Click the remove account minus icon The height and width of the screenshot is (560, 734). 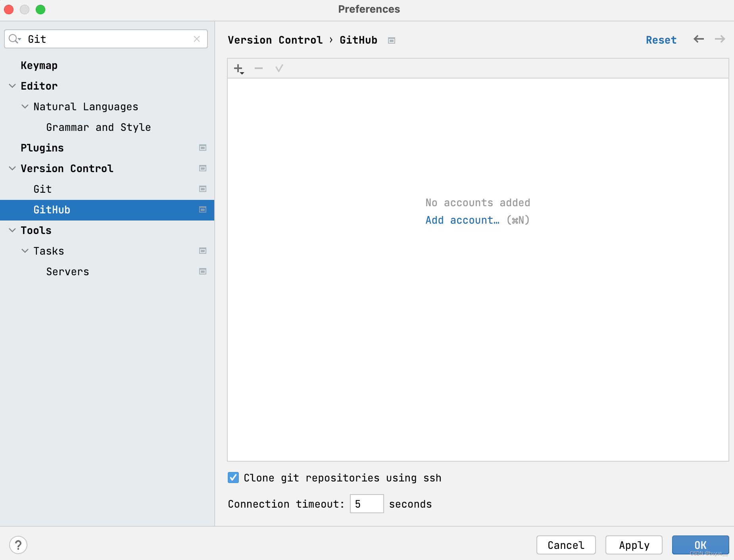pyautogui.click(x=259, y=69)
